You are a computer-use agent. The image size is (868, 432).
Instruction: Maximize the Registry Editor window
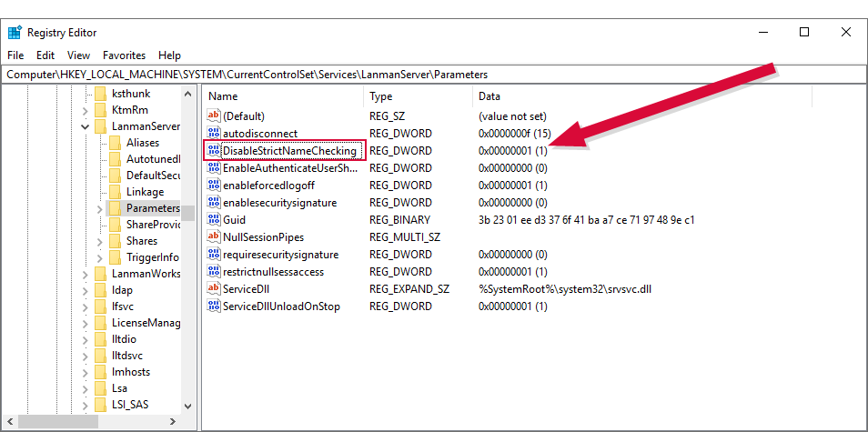point(804,32)
